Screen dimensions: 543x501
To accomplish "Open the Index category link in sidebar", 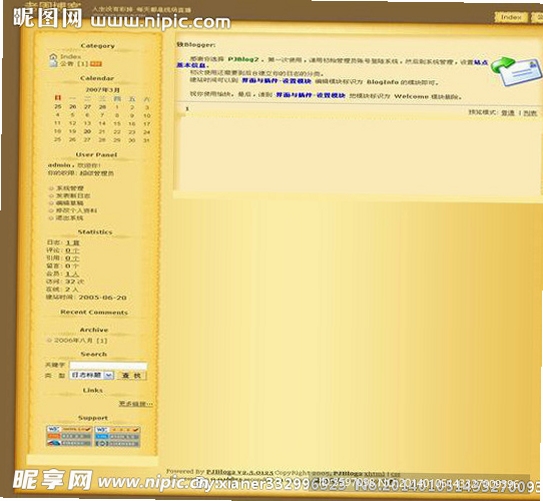I will click(x=71, y=56).
